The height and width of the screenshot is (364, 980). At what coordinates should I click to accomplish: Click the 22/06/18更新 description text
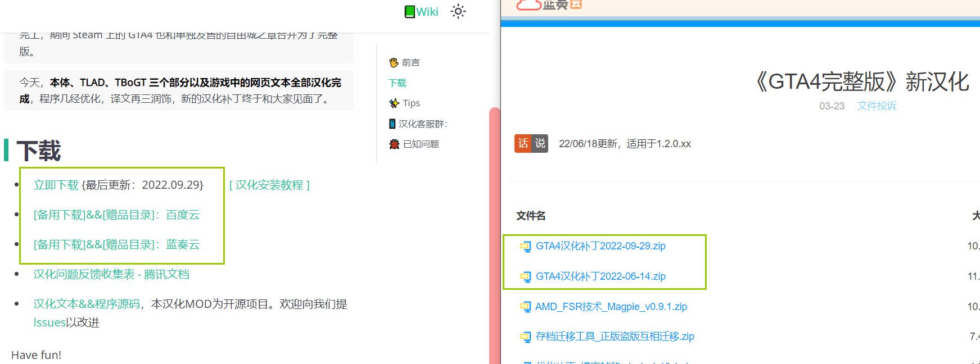coord(625,144)
